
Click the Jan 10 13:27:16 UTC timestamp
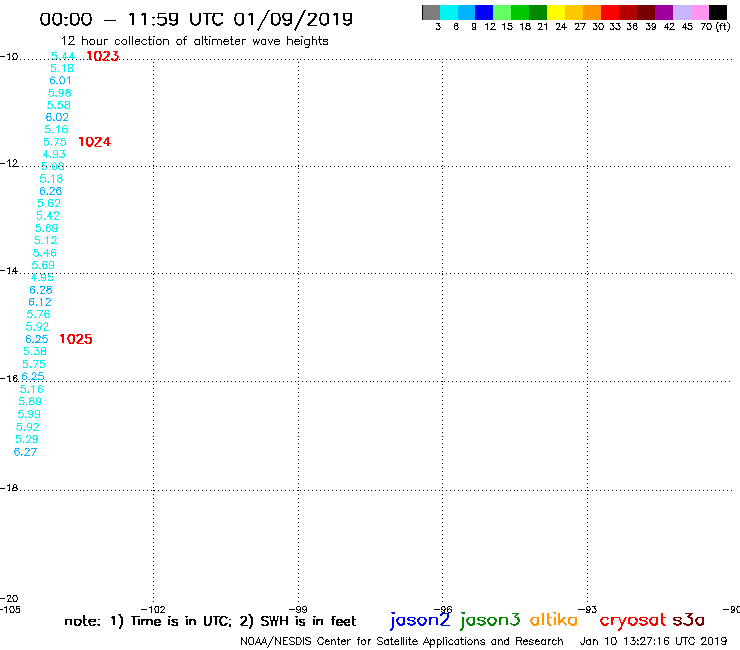coord(653,642)
